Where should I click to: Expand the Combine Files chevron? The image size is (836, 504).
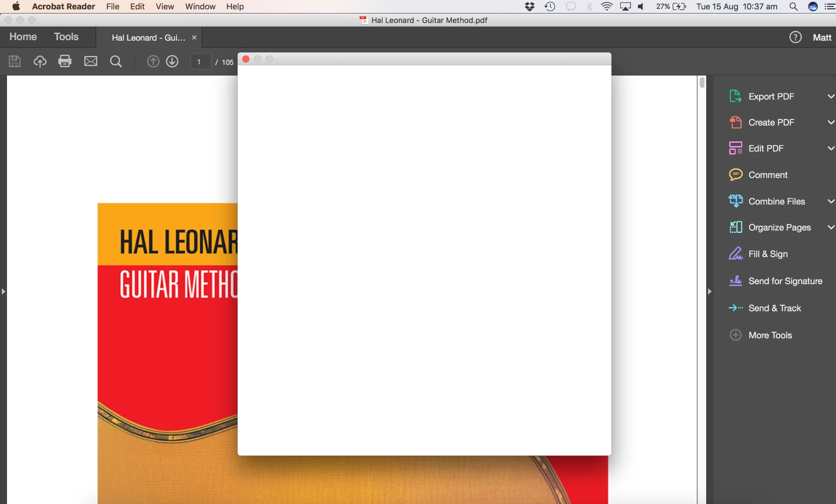click(830, 201)
